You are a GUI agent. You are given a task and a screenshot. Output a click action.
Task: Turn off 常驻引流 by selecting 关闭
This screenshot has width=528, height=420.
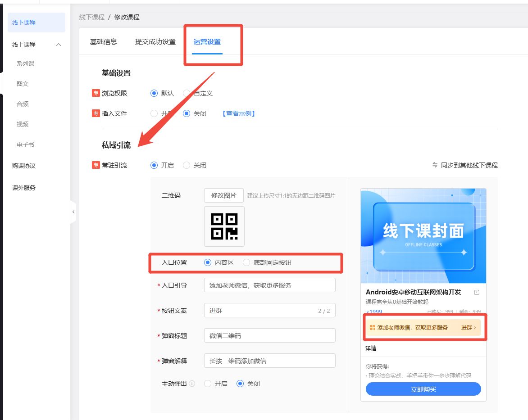point(187,165)
